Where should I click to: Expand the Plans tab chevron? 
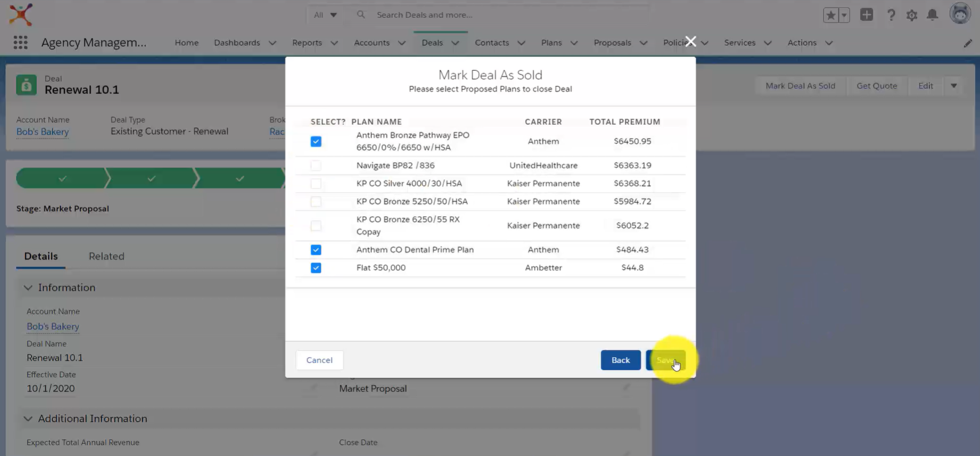[574, 43]
